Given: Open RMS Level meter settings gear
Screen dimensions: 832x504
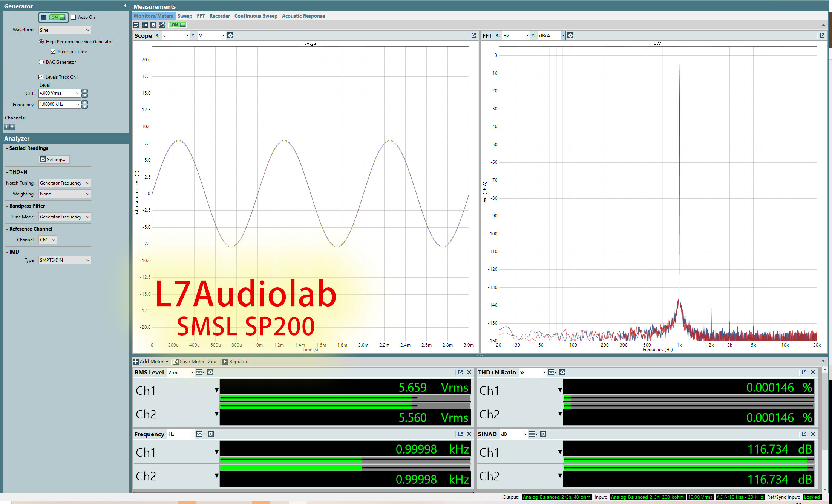Looking at the screenshot, I should coord(210,372).
